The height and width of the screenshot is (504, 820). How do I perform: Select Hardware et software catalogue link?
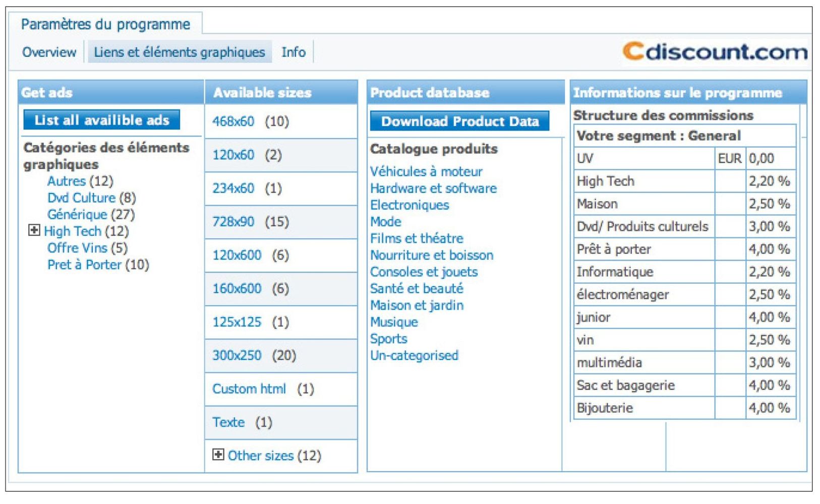point(433,188)
